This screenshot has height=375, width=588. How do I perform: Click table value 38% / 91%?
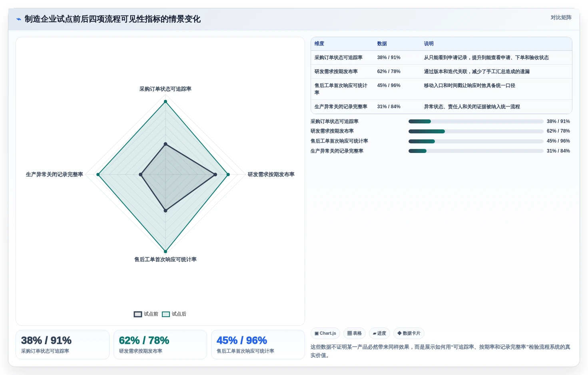pyautogui.click(x=389, y=58)
